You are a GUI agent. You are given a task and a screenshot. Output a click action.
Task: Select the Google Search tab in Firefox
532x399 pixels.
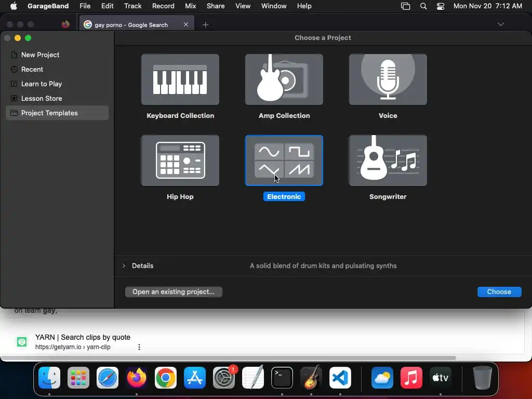pyautogui.click(x=137, y=24)
